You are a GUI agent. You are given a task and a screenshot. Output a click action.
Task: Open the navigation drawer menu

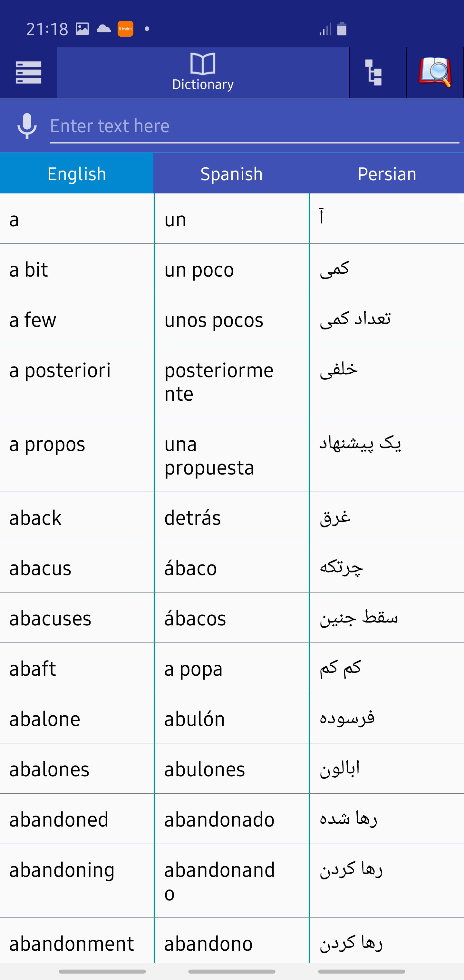click(x=28, y=72)
